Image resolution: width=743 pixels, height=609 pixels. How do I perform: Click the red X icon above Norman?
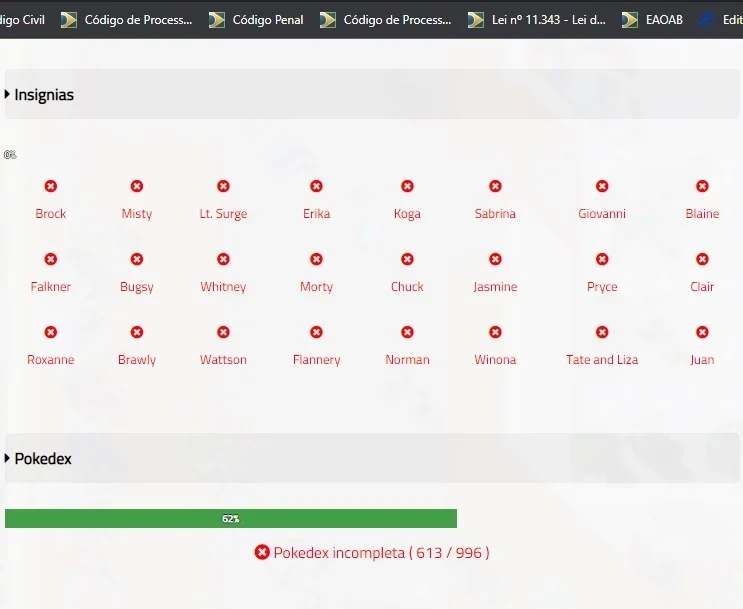tap(407, 332)
